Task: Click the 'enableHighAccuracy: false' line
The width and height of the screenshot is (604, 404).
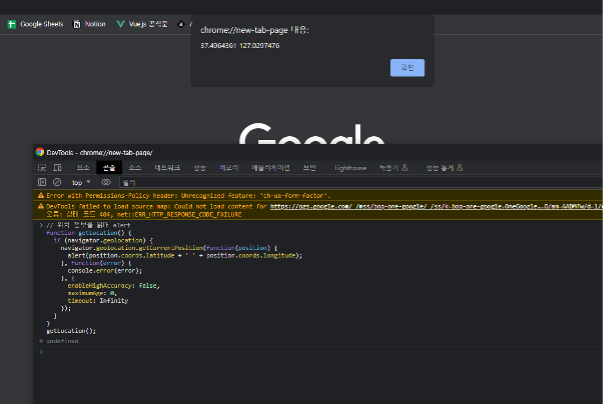Action: click(x=114, y=285)
